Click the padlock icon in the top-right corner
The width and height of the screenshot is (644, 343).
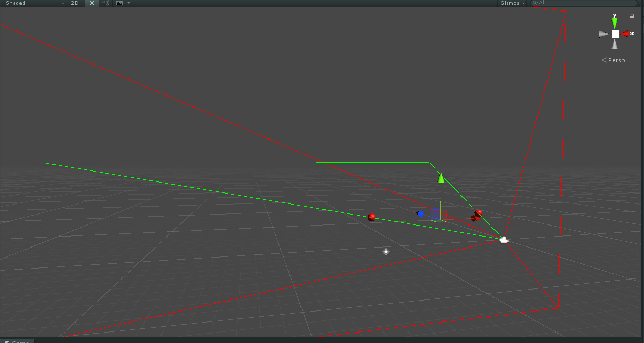(x=632, y=16)
